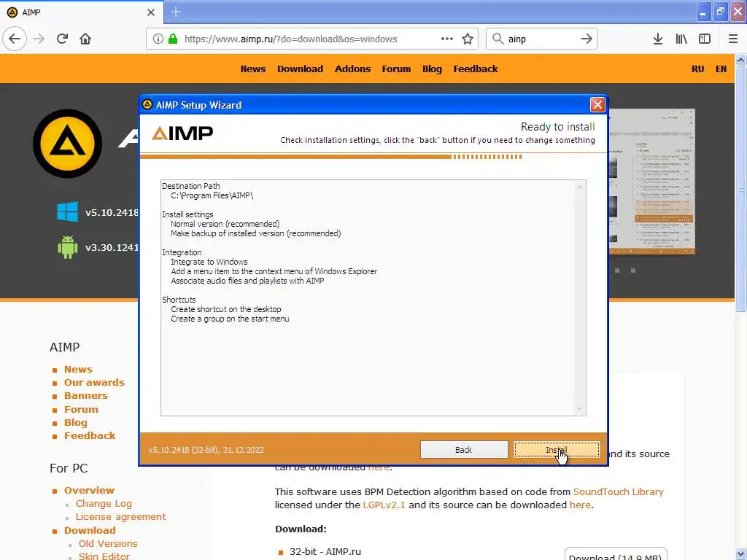Open Forum in the AIMP sidebar list

81,409
